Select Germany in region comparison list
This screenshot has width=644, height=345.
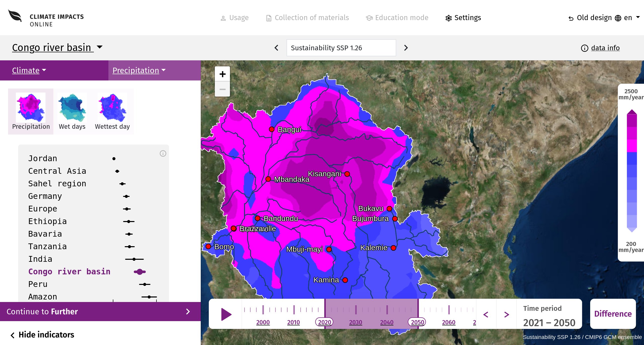click(45, 196)
